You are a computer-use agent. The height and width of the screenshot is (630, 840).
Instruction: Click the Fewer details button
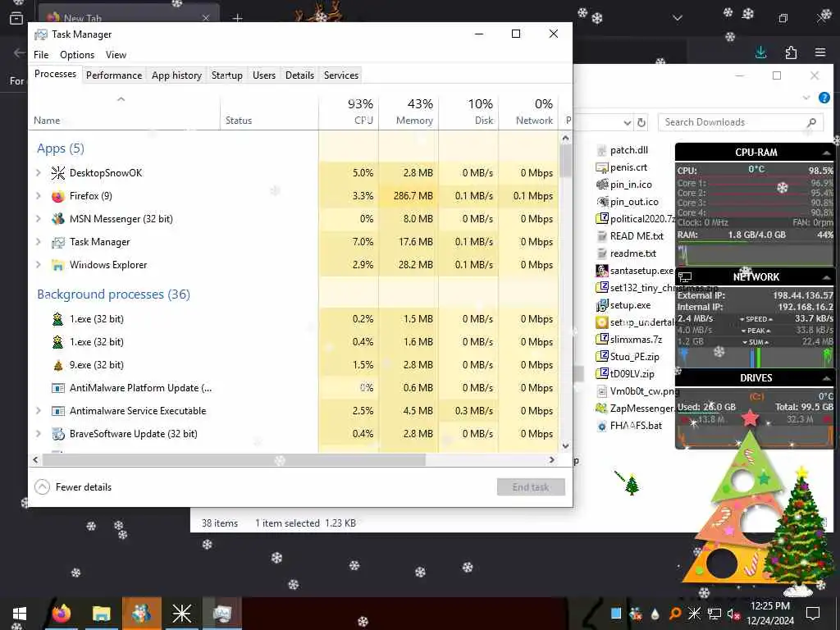pyautogui.click(x=73, y=487)
